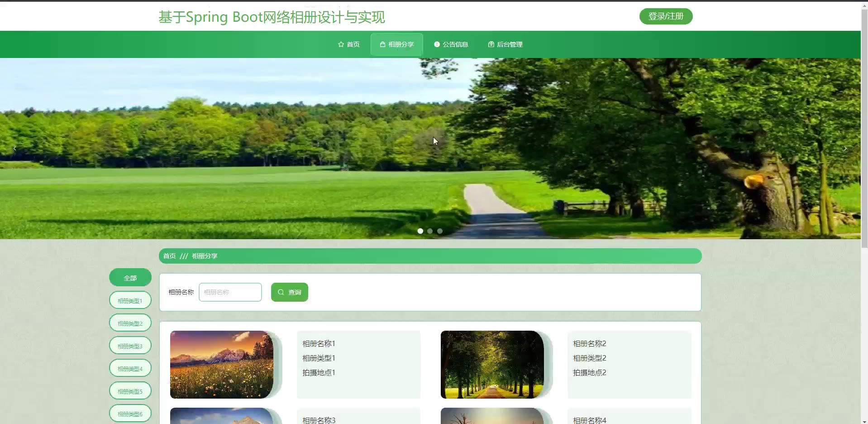Click the 相册类型1 text in first card

pyautogui.click(x=319, y=358)
